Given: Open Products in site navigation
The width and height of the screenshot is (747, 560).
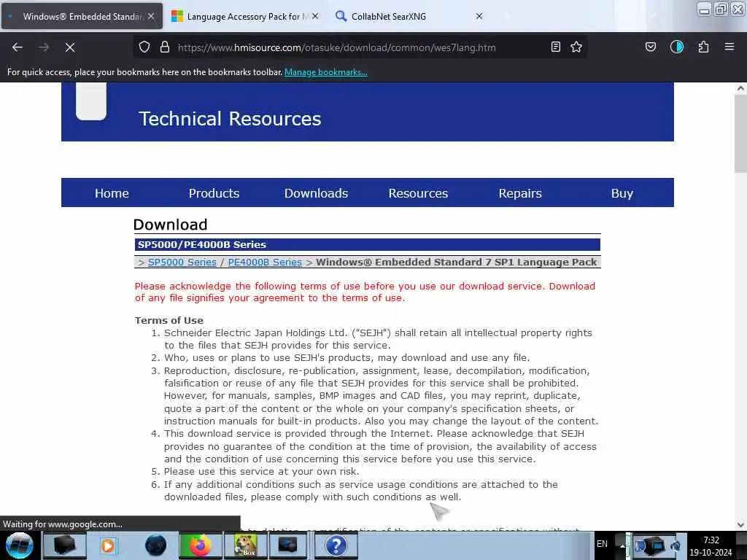Looking at the screenshot, I should (214, 193).
